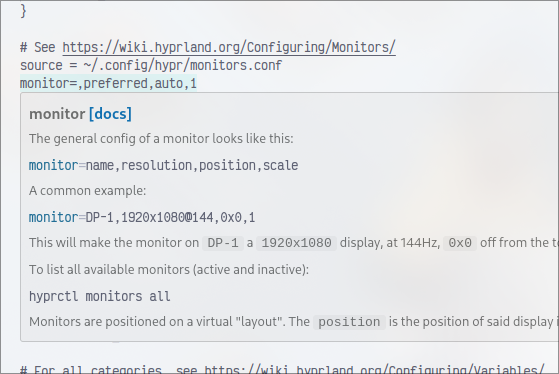Click the 1920x1080 inline code chip

click(x=296, y=243)
